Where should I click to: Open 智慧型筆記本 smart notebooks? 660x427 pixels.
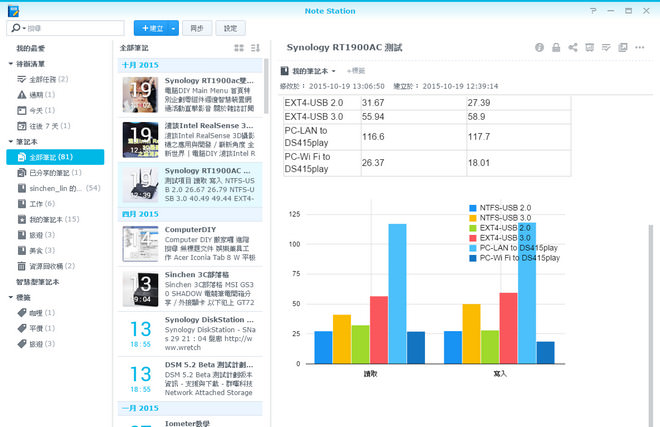pyautogui.click(x=37, y=282)
